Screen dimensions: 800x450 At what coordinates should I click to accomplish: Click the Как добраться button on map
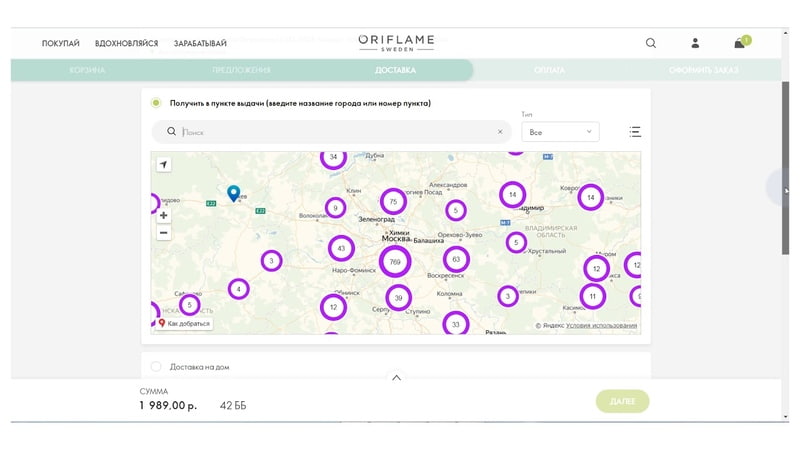click(184, 323)
